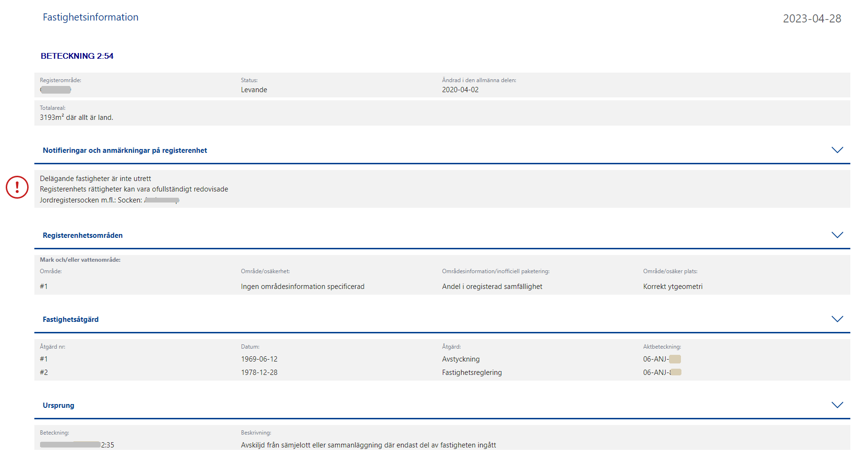
Task: Open the Fastighetsåtgärd section header
Action: [x=71, y=320]
